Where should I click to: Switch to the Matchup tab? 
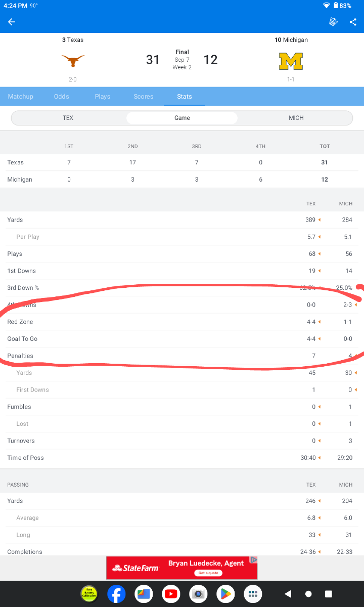click(x=21, y=97)
